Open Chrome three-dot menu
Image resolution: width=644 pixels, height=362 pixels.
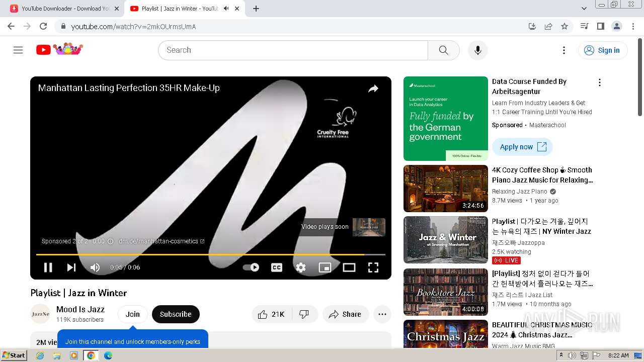[633, 26]
